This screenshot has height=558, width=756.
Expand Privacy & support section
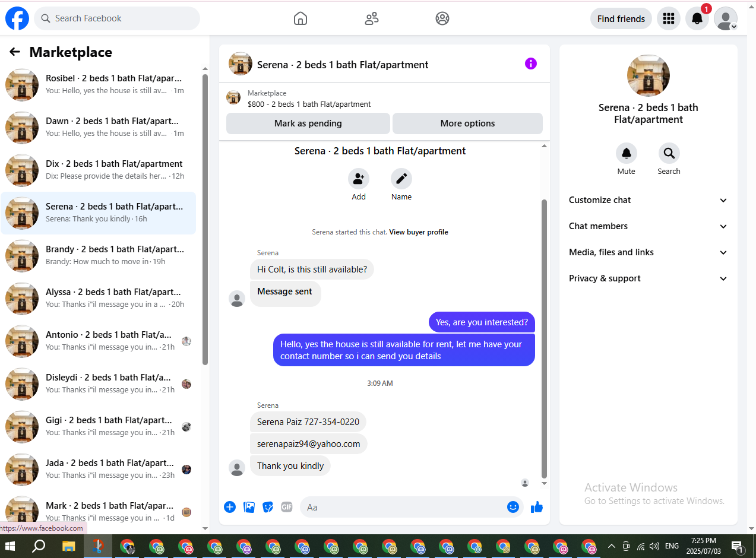(x=648, y=278)
